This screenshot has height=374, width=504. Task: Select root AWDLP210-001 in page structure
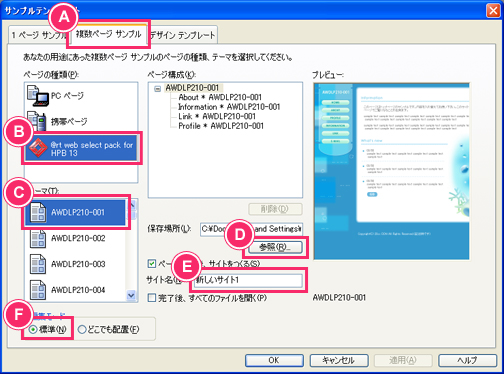point(192,88)
